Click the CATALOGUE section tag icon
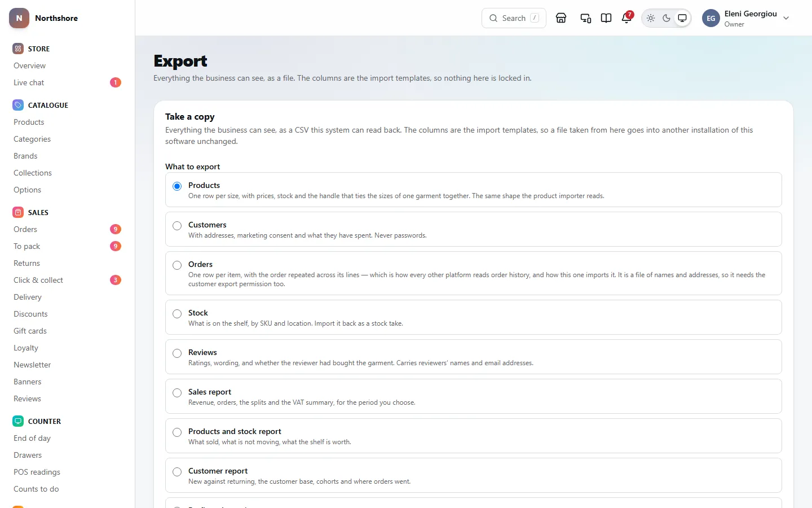 coord(18,105)
